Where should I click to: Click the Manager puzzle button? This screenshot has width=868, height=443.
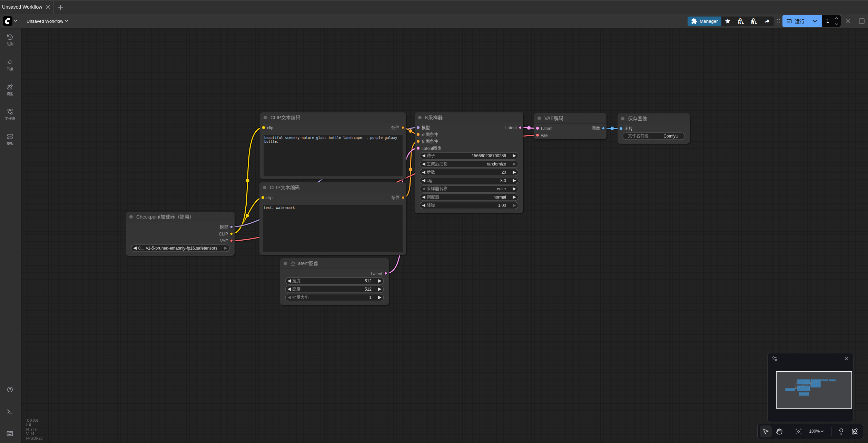(704, 21)
